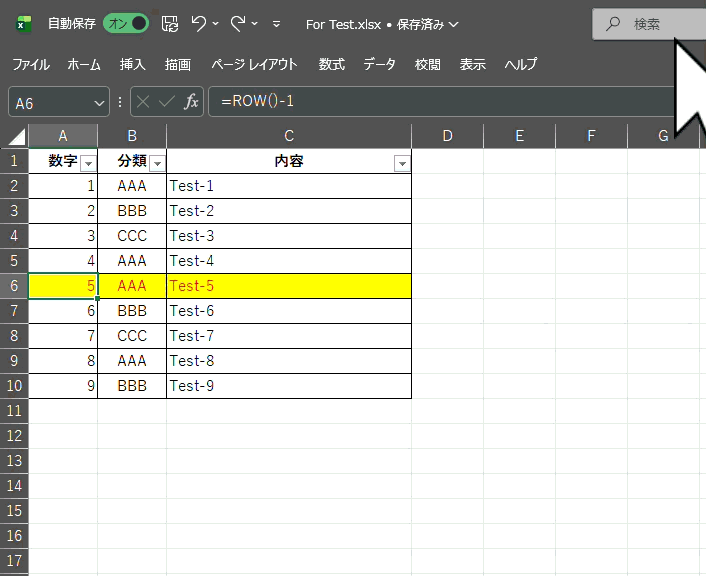Click into the 検索 search box
This screenshot has height=576, width=706.
649,24
